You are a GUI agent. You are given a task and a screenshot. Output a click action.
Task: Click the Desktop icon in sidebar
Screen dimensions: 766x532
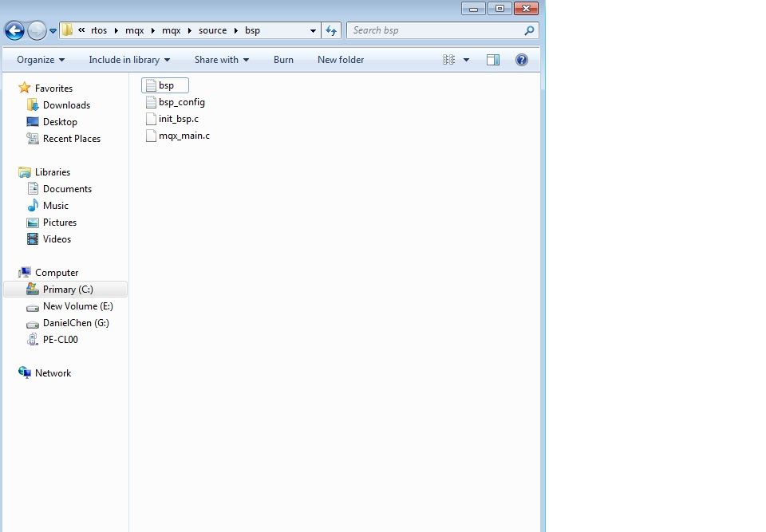click(x=32, y=122)
